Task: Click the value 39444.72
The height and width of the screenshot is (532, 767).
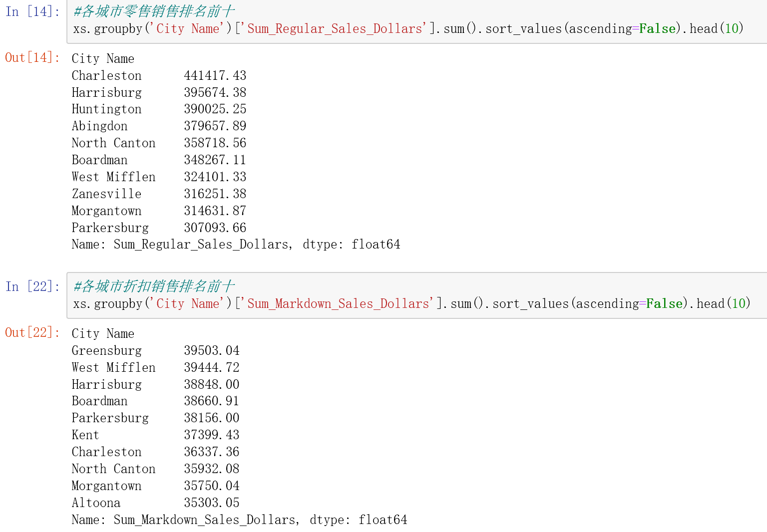Action: (212, 367)
